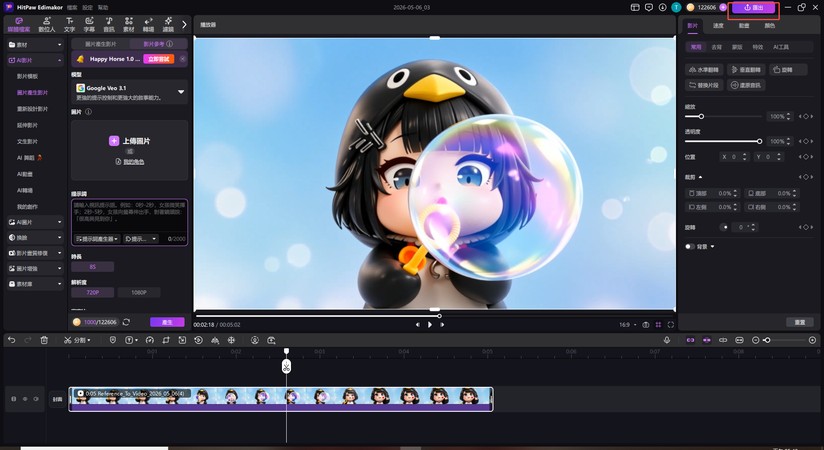Toggle the first purple link snapping icon
824x450 pixels.
(691, 340)
